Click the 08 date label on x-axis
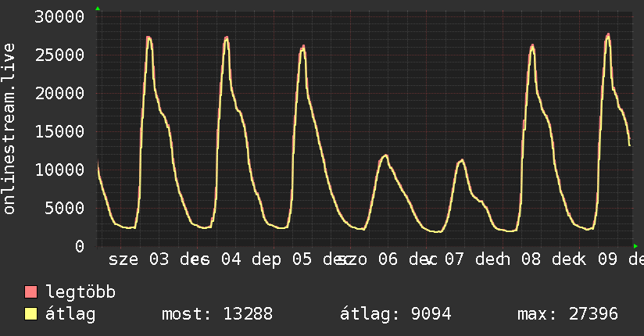This screenshot has height=336, width=644. pos(531,259)
